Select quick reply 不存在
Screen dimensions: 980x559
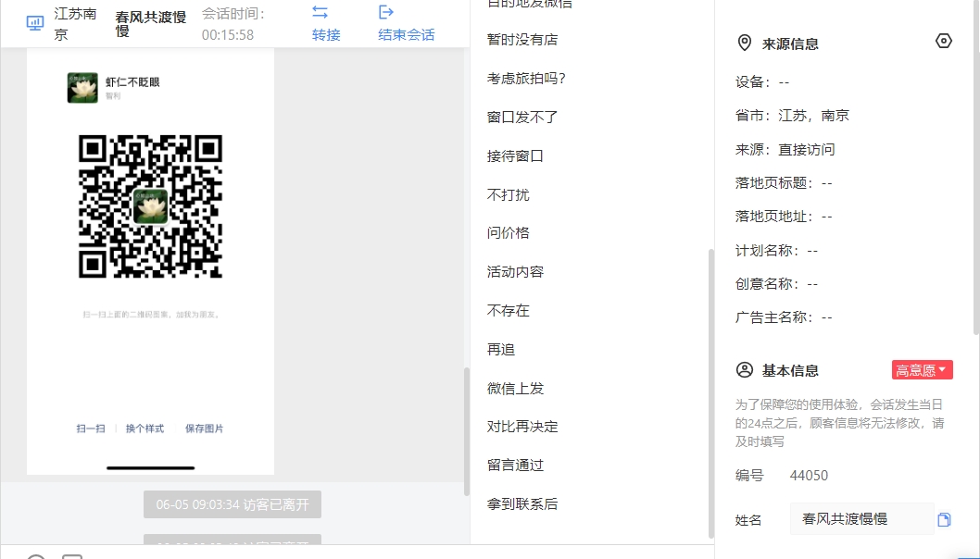(x=509, y=310)
